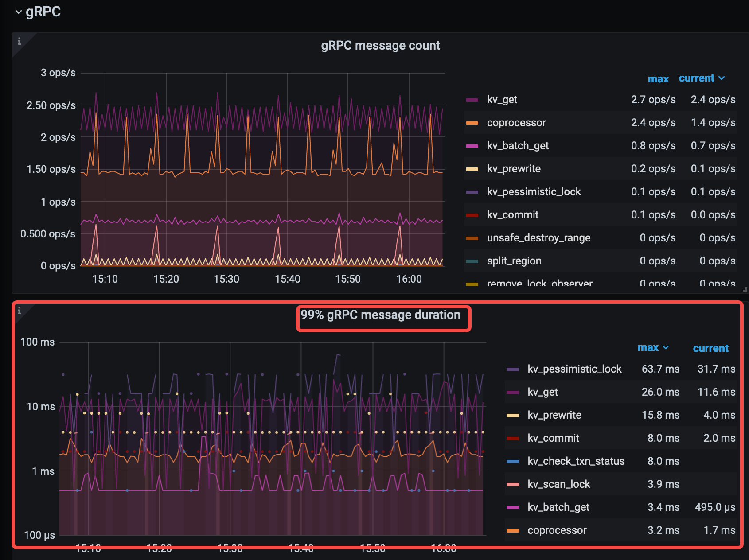Toggle kv_get series in message count legend

coord(502,100)
